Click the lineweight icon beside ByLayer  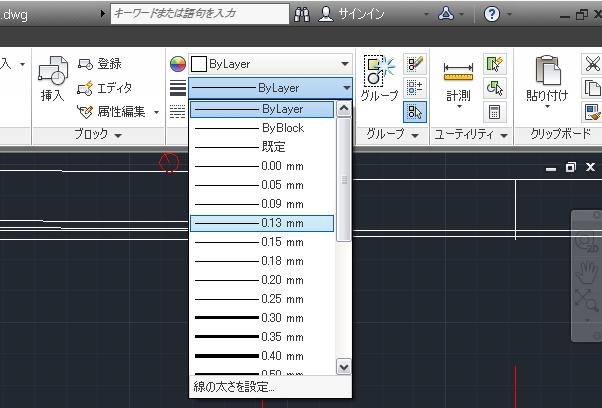178,88
